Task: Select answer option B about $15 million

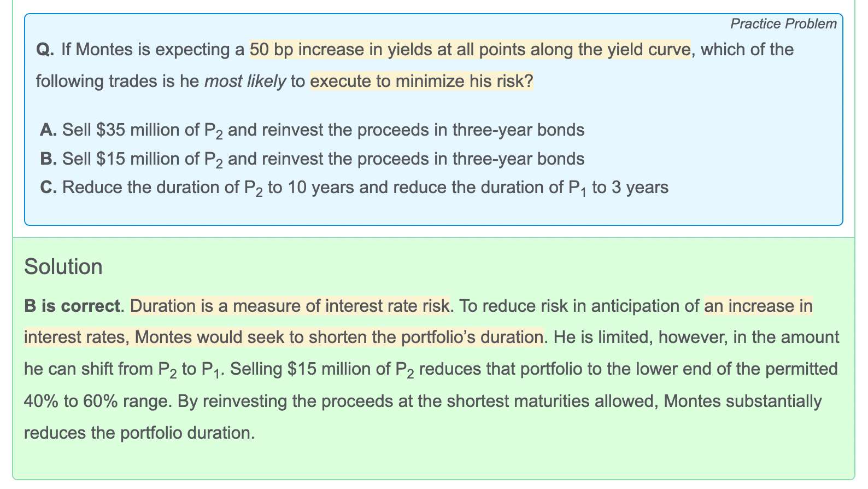Action: click(322, 159)
